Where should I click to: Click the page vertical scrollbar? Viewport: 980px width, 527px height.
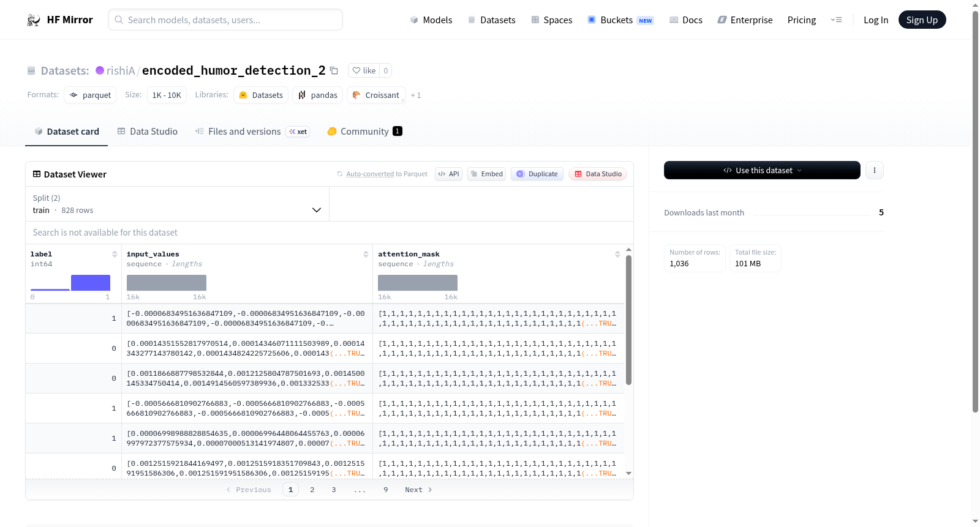[975, 211]
